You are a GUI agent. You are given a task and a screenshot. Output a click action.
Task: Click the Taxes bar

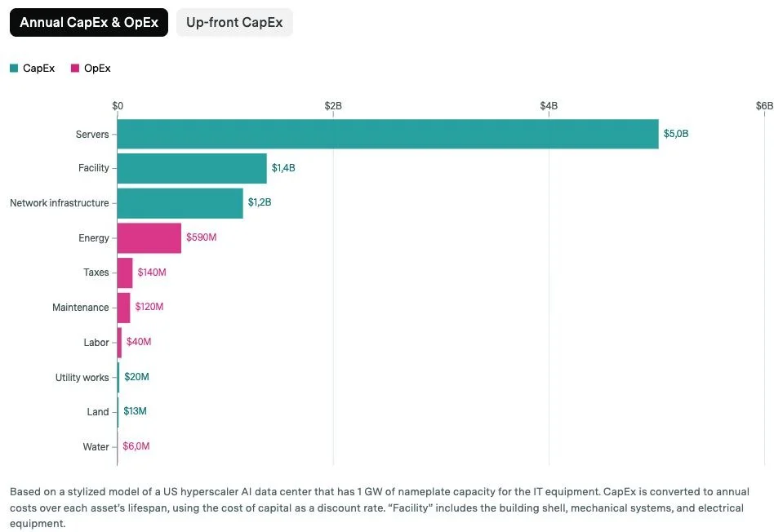click(125, 273)
